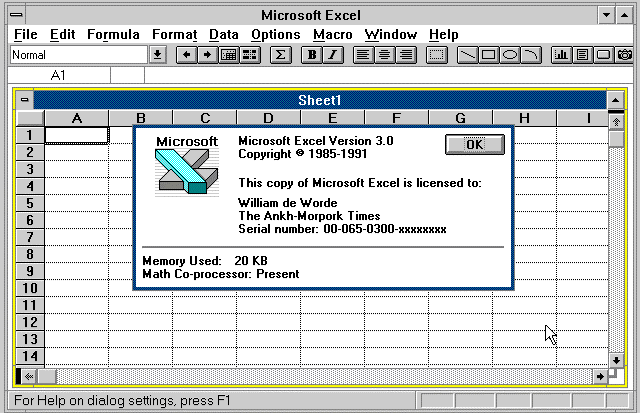The image size is (640, 413).
Task: Open the Macro menu
Action: tap(333, 35)
